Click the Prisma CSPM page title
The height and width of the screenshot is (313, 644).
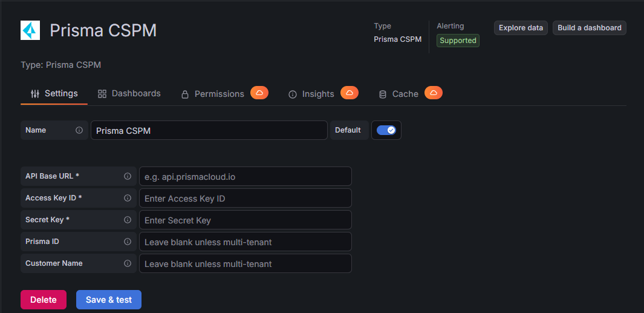[x=103, y=31]
